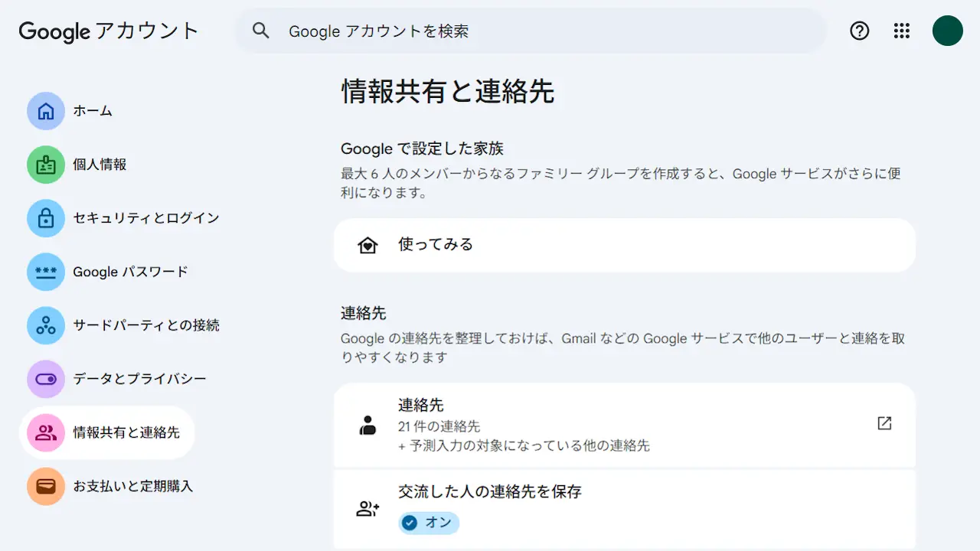Open the profile avatar account menu

947,31
